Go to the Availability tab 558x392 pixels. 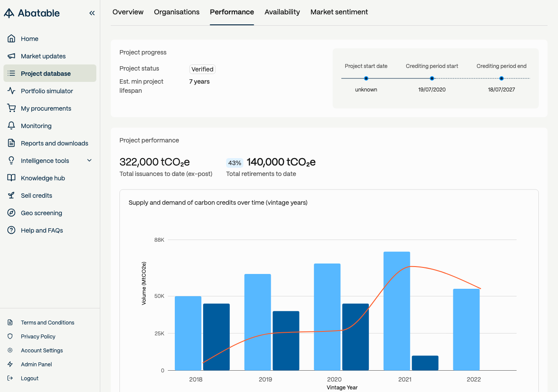point(282,12)
